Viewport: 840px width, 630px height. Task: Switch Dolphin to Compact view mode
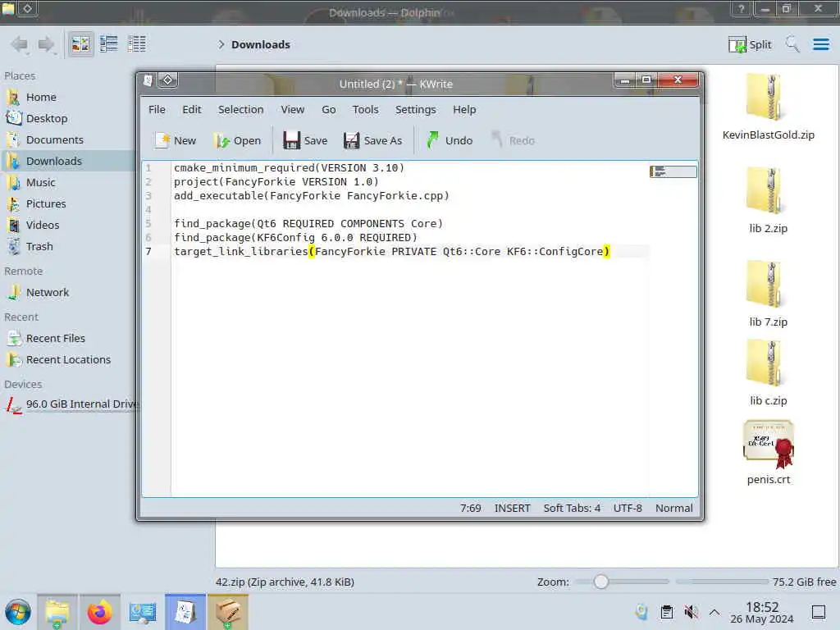109,44
